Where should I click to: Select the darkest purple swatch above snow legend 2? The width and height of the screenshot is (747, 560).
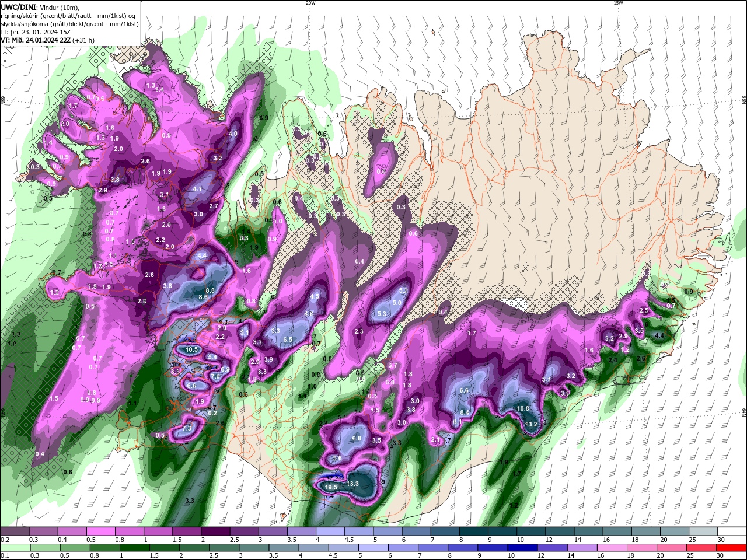(x=215, y=531)
